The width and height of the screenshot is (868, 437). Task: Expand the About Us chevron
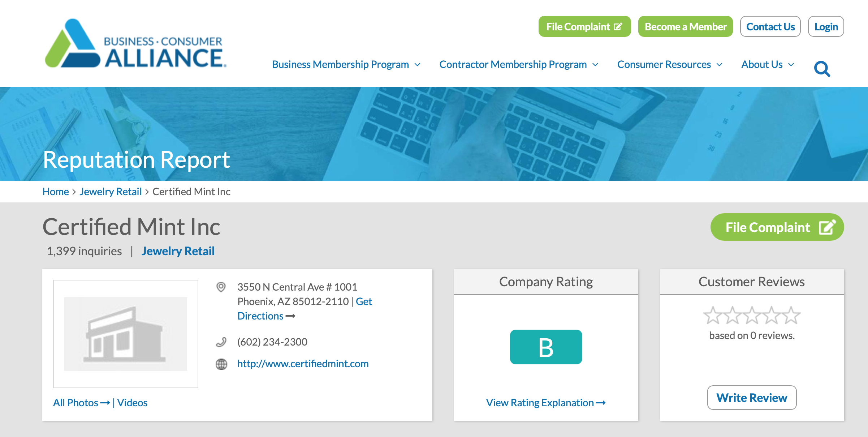tap(791, 65)
